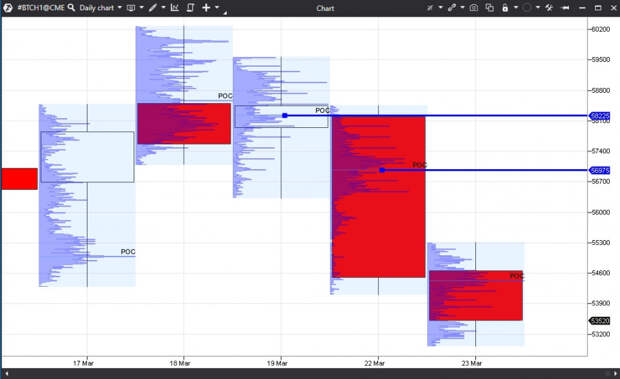
Task: Minimize the chart window
Action: pos(582,8)
